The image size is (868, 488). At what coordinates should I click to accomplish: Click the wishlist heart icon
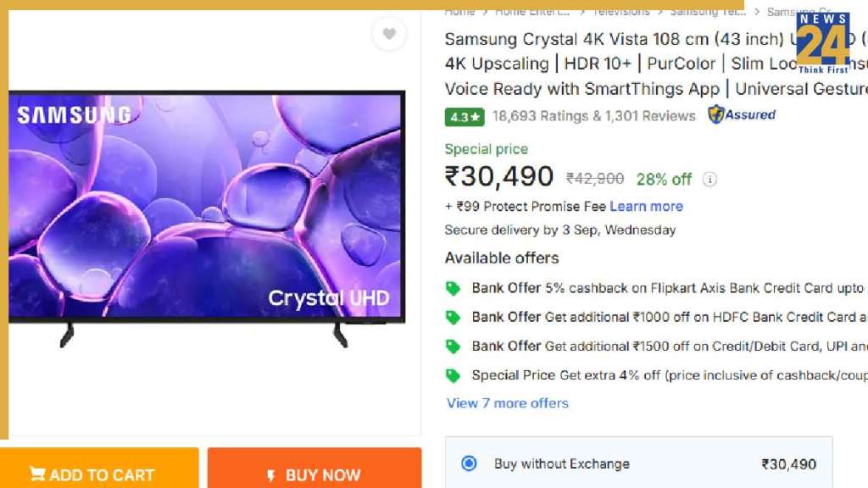point(389,34)
